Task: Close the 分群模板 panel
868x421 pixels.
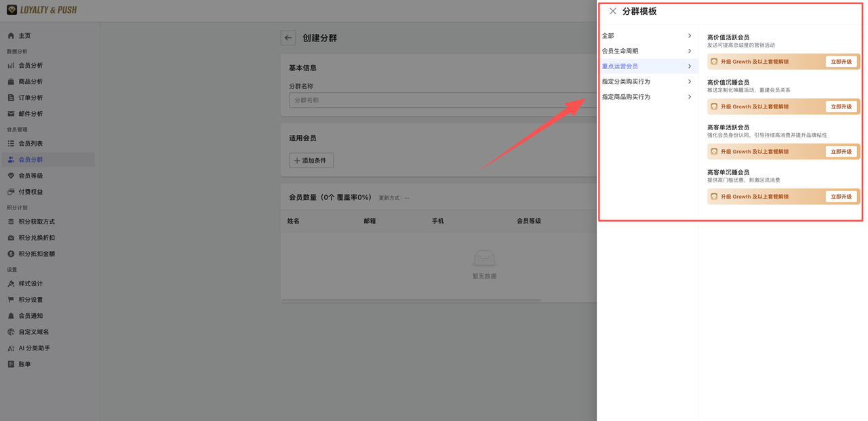Action: point(613,11)
